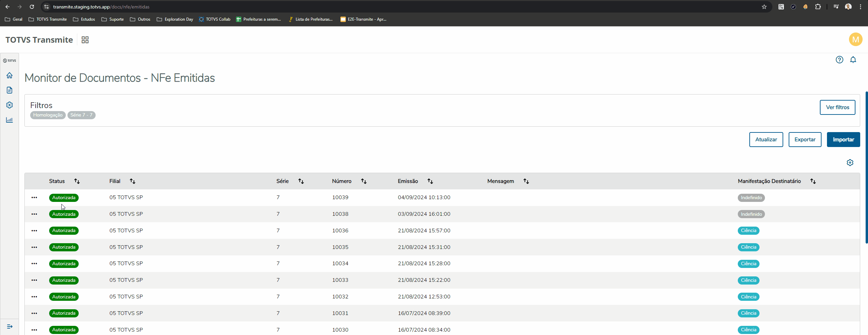Select the Série 7 - 7 filter tag
This screenshot has width=868, height=335.
(x=81, y=115)
